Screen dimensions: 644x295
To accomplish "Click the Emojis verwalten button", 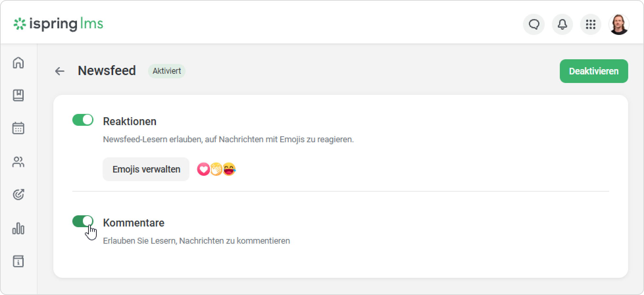I will coord(146,169).
